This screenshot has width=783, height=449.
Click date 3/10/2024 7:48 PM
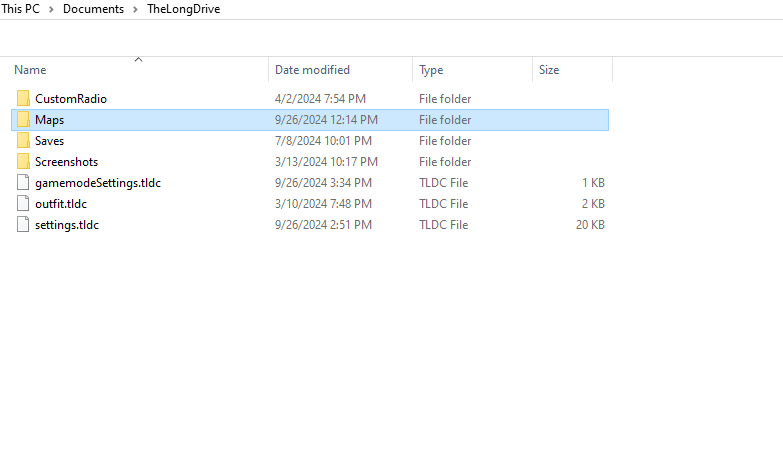(323, 204)
